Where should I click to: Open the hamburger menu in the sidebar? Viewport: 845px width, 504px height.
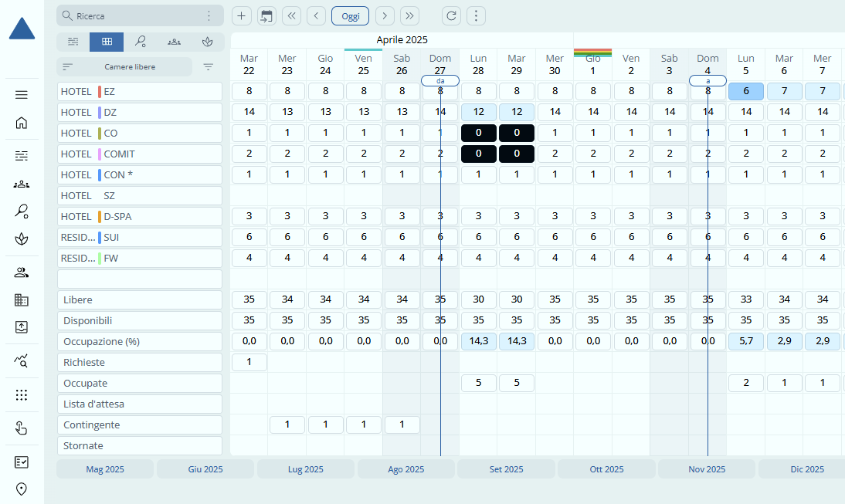[22, 95]
